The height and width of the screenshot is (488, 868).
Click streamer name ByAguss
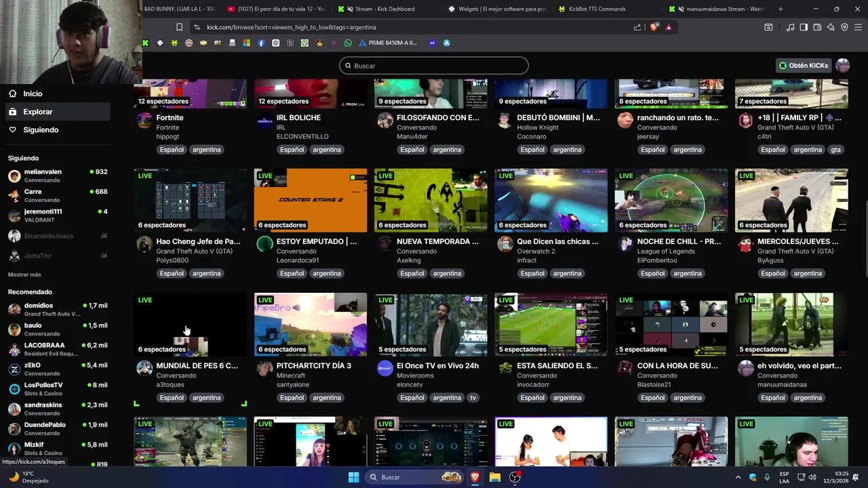pos(771,260)
